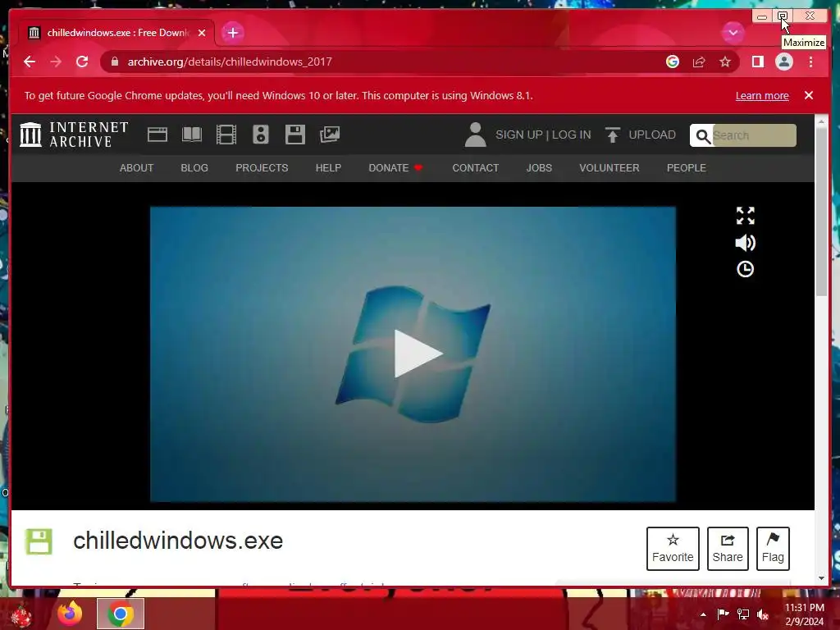
Task: Click the address bar URL
Action: (230, 62)
